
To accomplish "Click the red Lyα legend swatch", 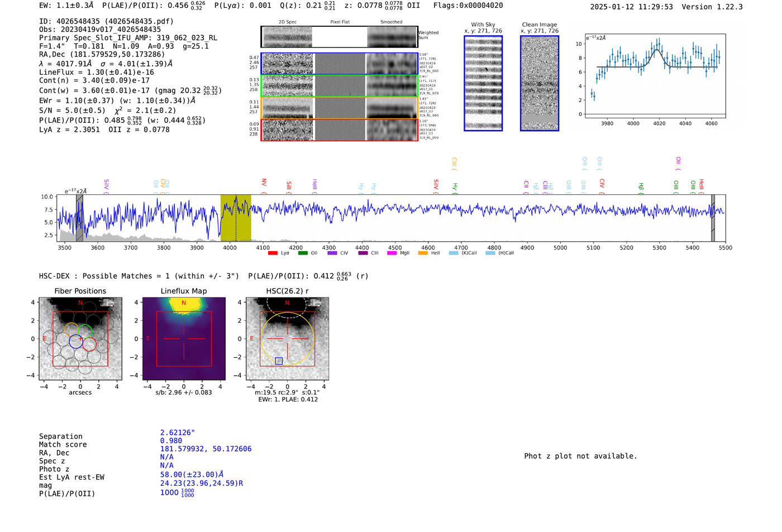I will pyautogui.click(x=273, y=253).
